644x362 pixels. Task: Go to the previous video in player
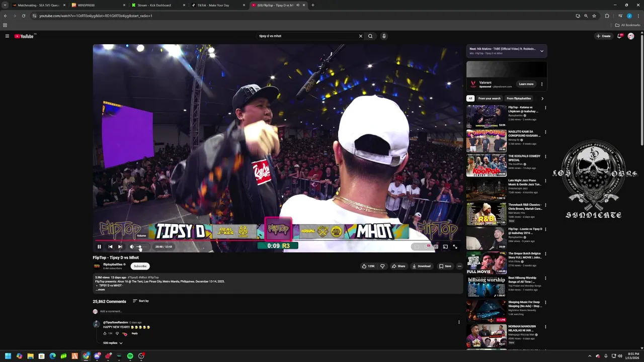[110, 246]
